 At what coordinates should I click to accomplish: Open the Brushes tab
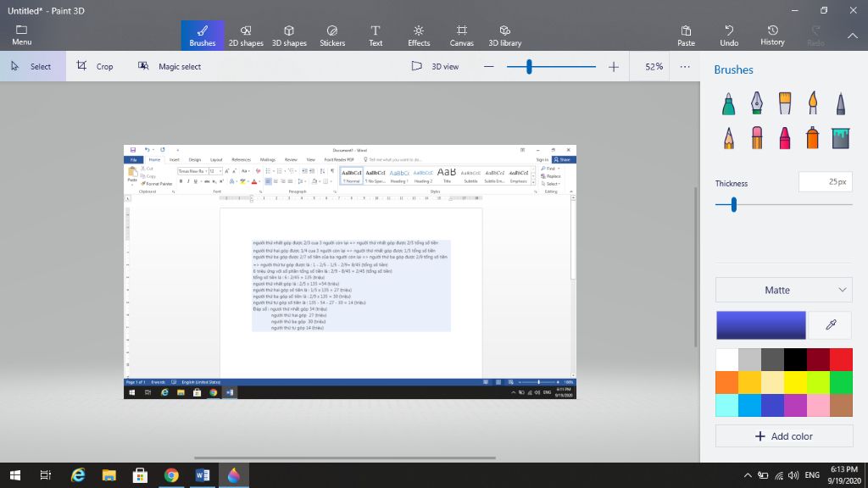202,36
